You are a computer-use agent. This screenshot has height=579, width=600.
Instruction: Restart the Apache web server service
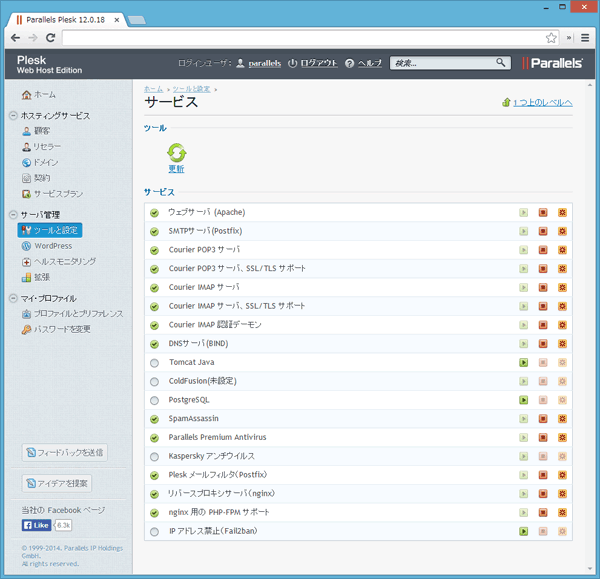click(x=562, y=212)
